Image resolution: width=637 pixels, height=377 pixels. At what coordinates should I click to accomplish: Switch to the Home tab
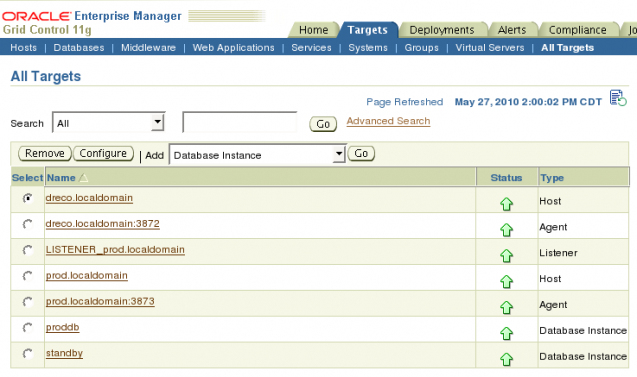pyautogui.click(x=313, y=30)
